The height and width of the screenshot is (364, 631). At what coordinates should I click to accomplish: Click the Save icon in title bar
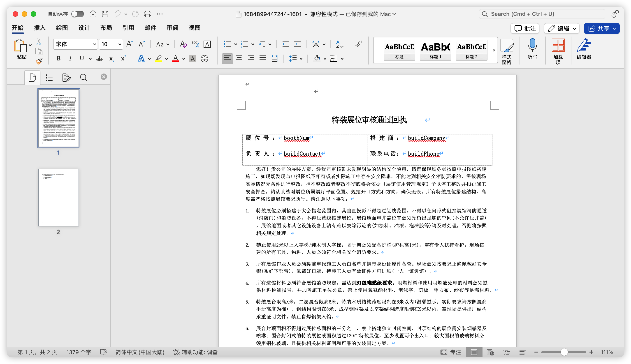tap(105, 14)
